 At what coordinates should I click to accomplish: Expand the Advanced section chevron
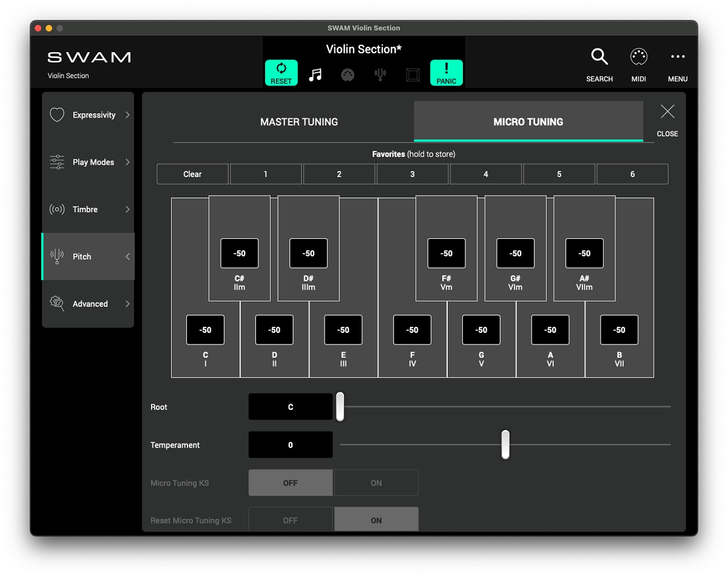(x=127, y=304)
